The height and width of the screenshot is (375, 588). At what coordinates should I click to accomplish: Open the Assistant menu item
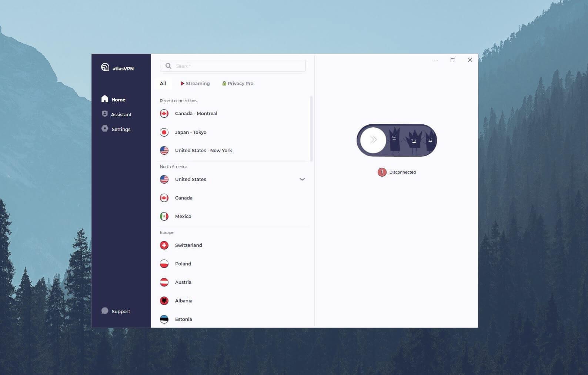[x=117, y=114]
